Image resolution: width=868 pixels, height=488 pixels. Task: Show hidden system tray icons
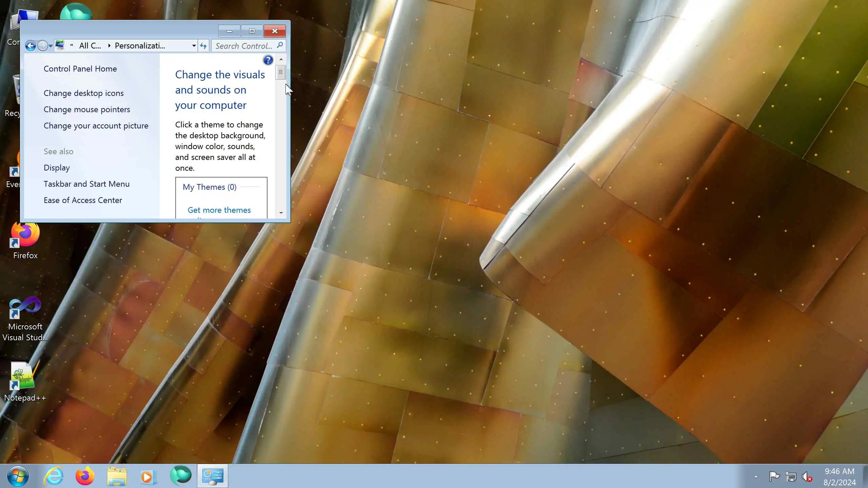pos(756,477)
